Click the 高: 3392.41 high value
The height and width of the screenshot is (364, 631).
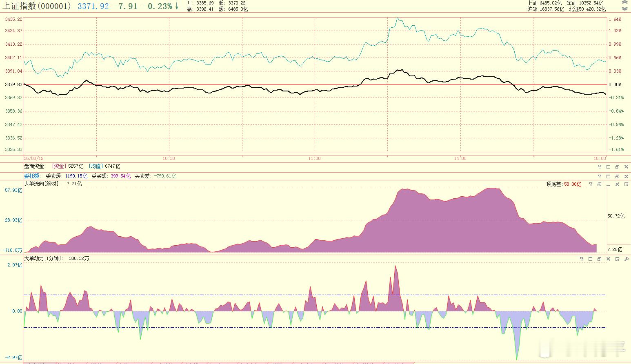(200, 9)
